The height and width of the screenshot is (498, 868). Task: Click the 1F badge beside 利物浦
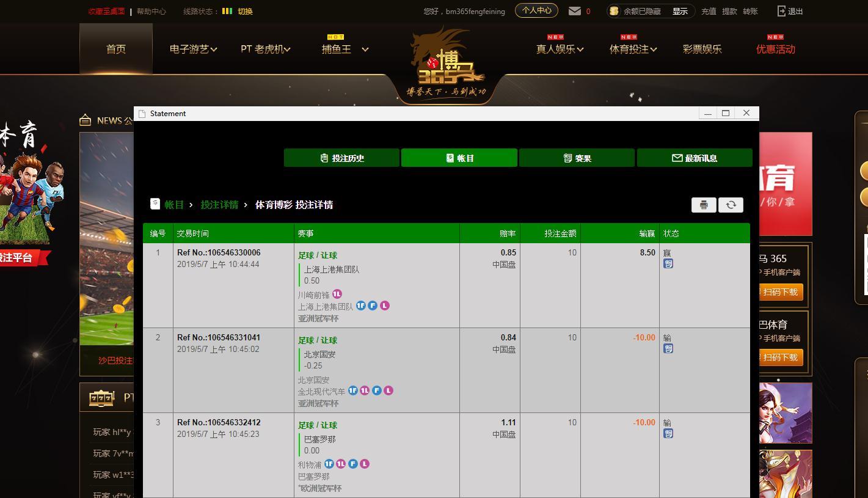(x=329, y=464)
